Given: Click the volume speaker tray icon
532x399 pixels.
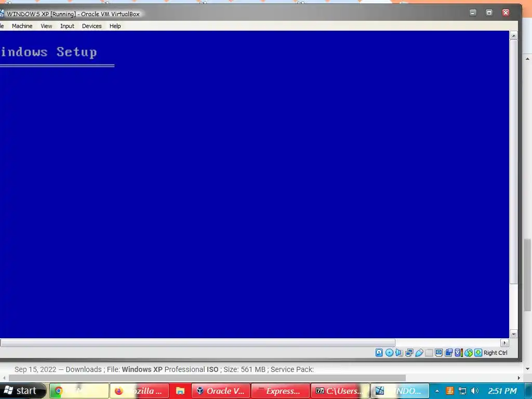Looking at the screenshot, I should [x=475, y=391].
